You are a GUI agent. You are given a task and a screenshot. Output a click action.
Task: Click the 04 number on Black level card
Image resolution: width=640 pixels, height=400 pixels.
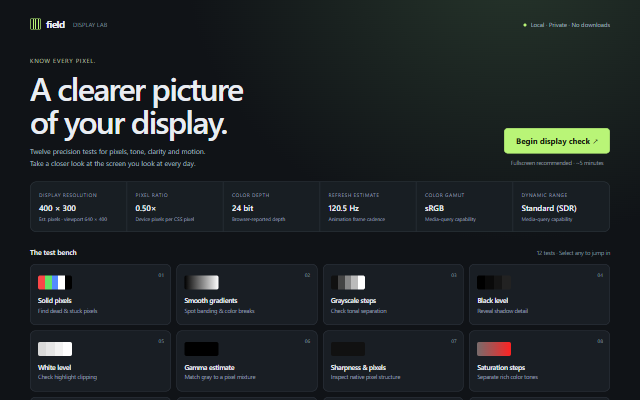click(x=600, y=275)
